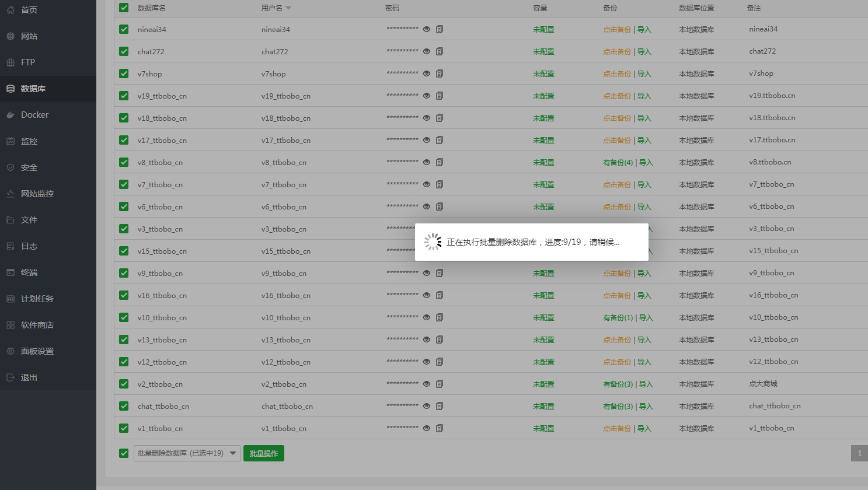Image resolution: width=868 pixels, height=490 pixels.
Task: Sort by 用户名 column arrow
Action: 288,8
